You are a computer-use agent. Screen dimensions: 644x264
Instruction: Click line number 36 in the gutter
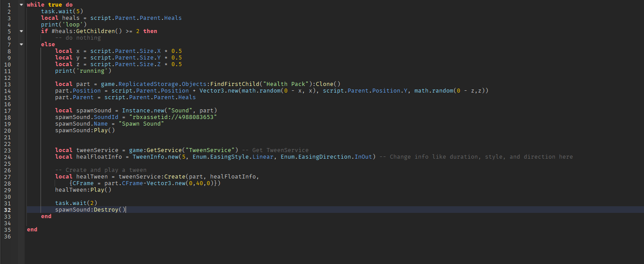click(x=7, y=236)
